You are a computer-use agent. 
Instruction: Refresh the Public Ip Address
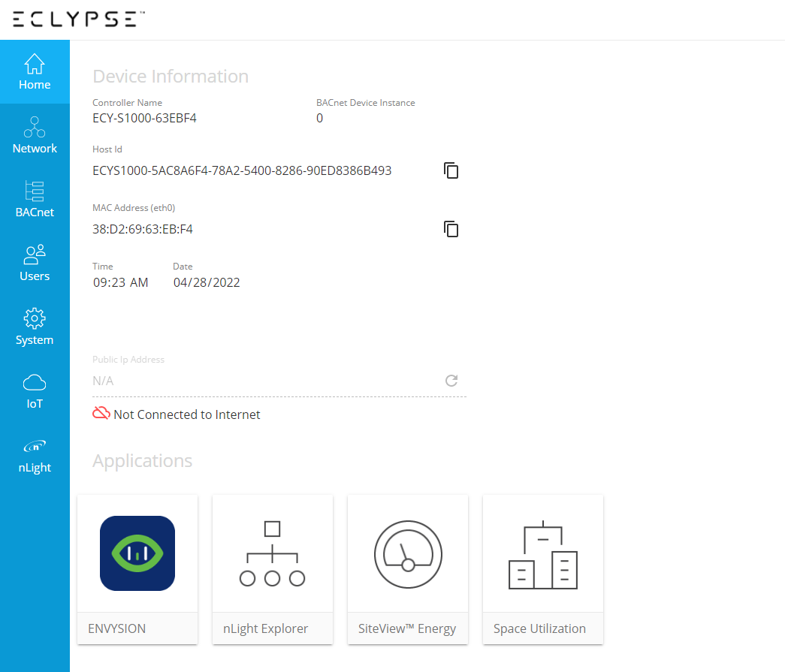(451, 381)
